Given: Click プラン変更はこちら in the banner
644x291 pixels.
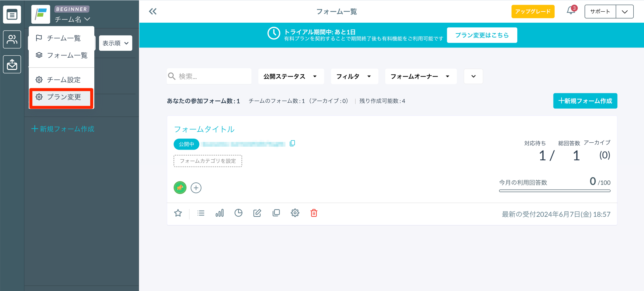Looking at the screenshot, I should point(482,35).
